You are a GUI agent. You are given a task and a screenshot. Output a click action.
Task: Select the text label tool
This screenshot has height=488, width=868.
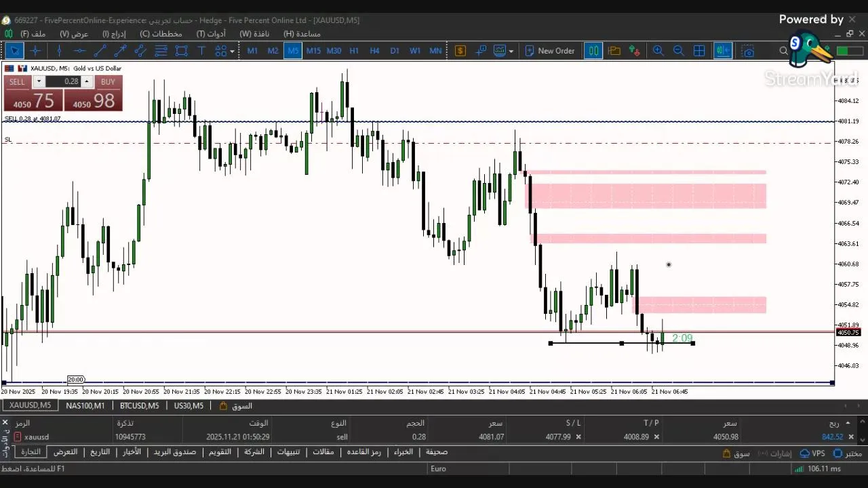[x=201, y=51]
